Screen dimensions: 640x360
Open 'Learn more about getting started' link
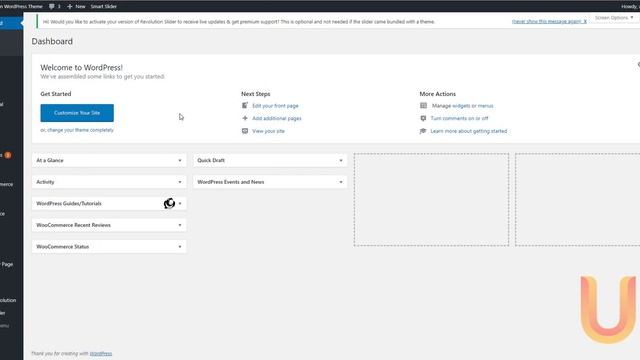pyautogui.click(x=469, y=131)
